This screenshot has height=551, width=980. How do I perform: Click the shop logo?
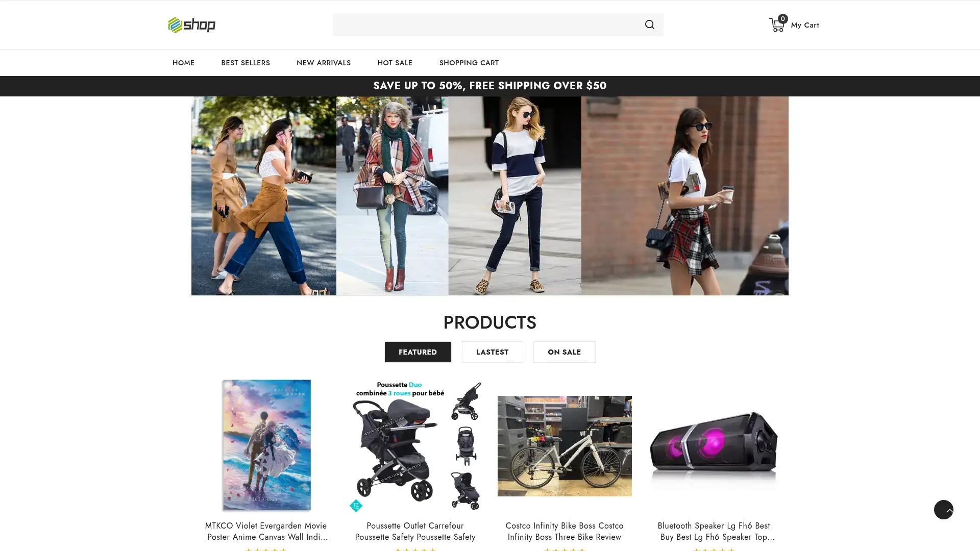tap(191, 24)
